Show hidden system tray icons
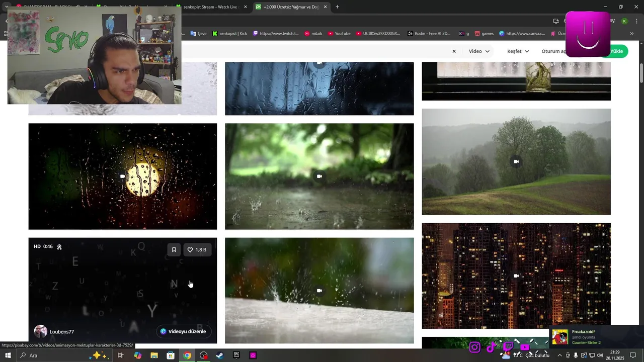 (559, 355)
